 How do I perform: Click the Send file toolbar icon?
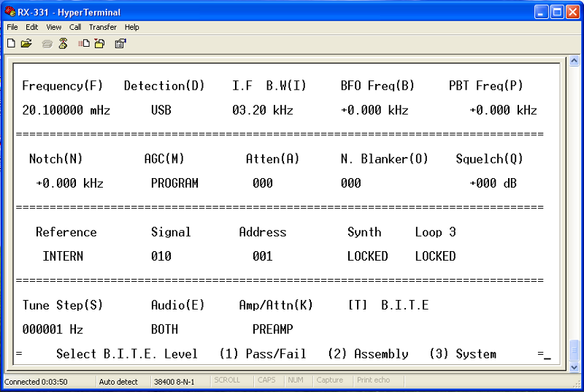84,44
